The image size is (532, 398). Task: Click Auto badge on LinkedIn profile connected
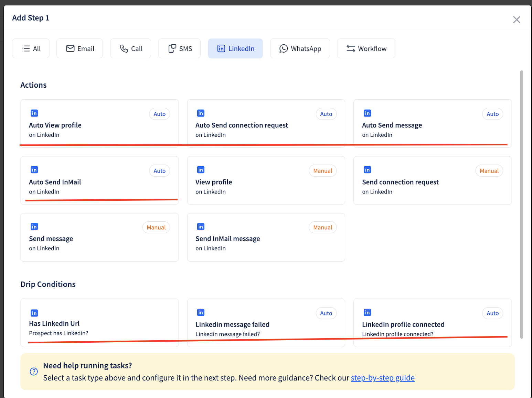click(x=493, y=313)
